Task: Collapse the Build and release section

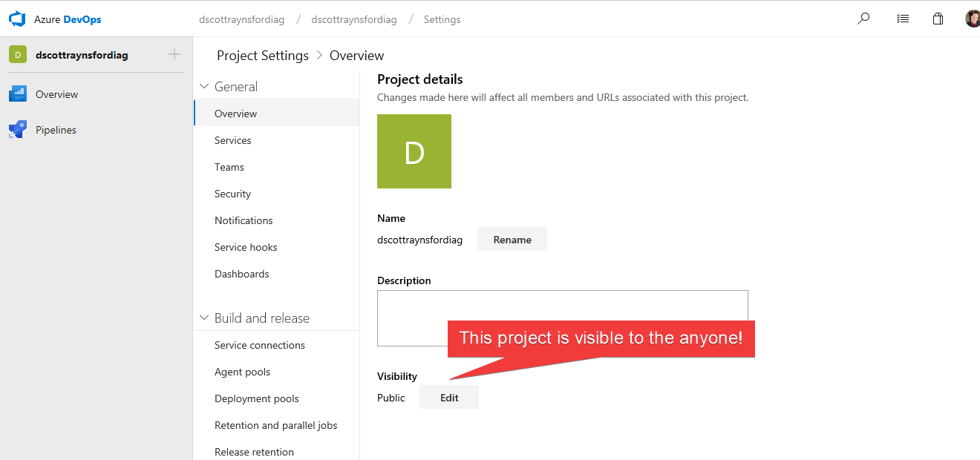Action: tap(205, 318)
